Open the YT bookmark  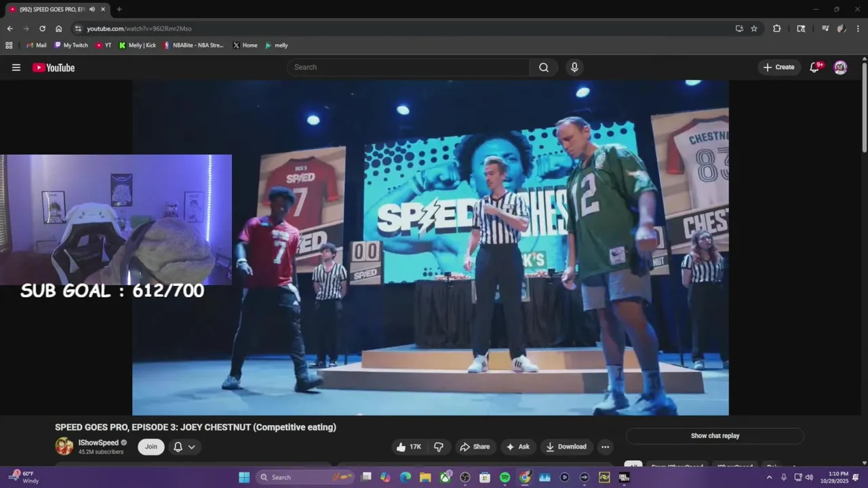pos(103,45)
